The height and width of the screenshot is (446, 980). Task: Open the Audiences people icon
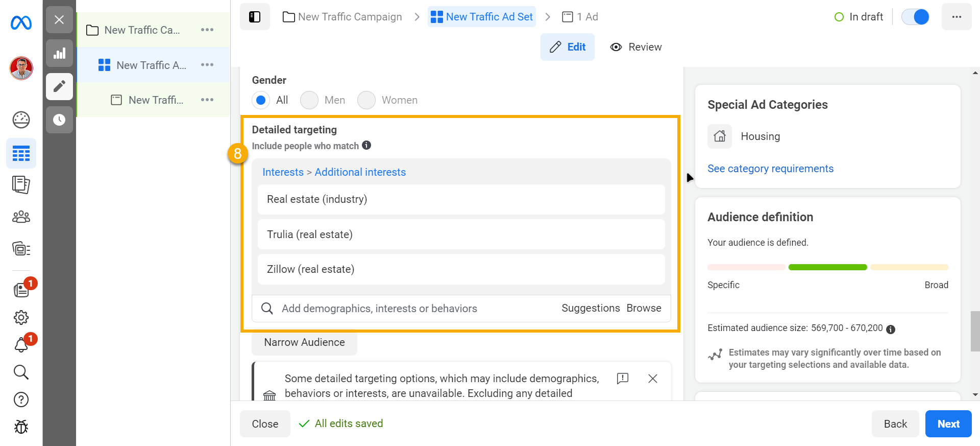coord(21,217)
